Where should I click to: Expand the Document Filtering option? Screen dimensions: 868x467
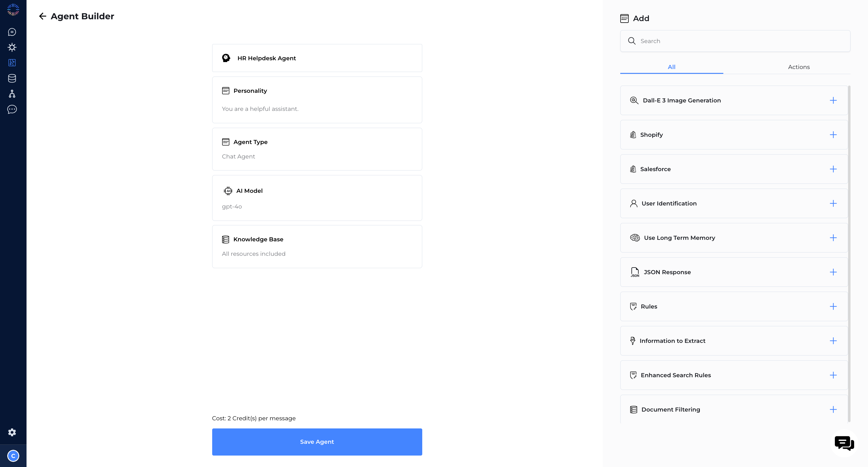pos(833,409)
